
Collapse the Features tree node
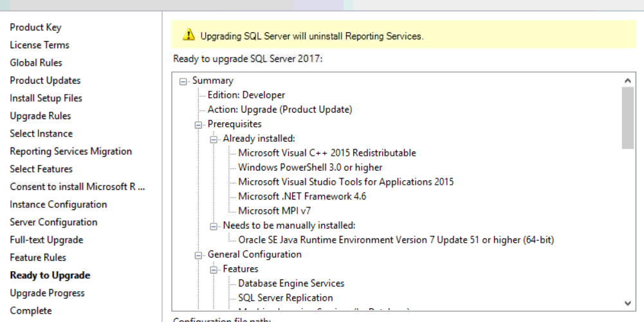click(214, 269)
